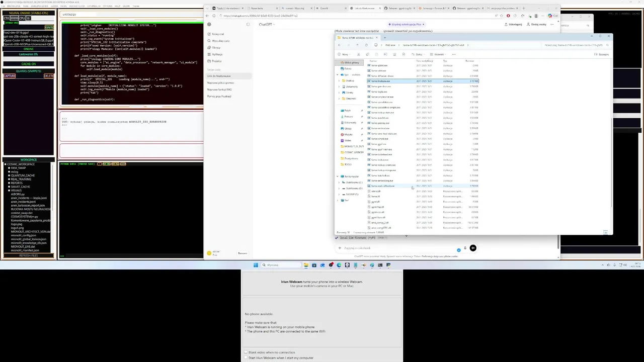Viewport: 644px width, 362px height.
Task: Open the Nowy dropdown in Explorer toolbar
Action: coord(345,54)
